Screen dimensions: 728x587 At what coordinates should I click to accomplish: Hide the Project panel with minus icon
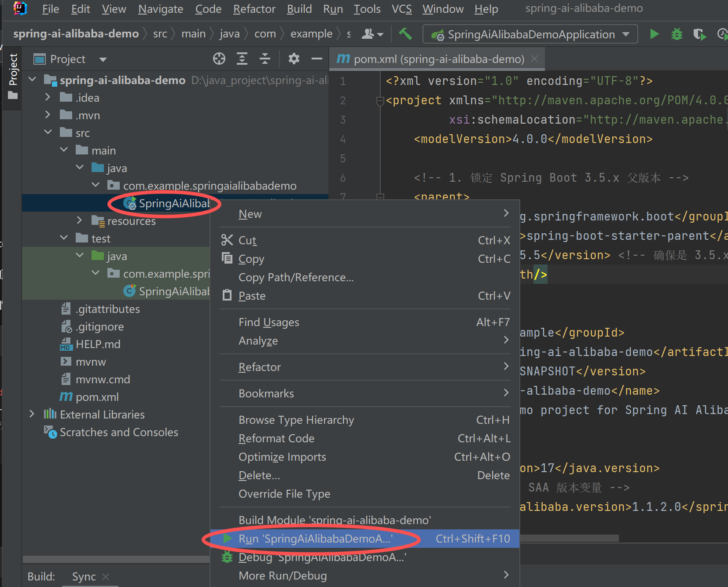pyautogui.click(x=316, y=59)
